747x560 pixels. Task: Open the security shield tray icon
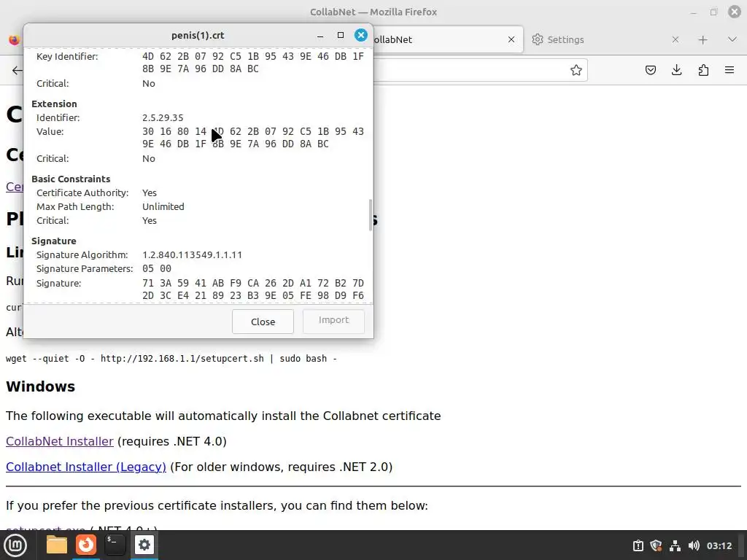(656, 545)
